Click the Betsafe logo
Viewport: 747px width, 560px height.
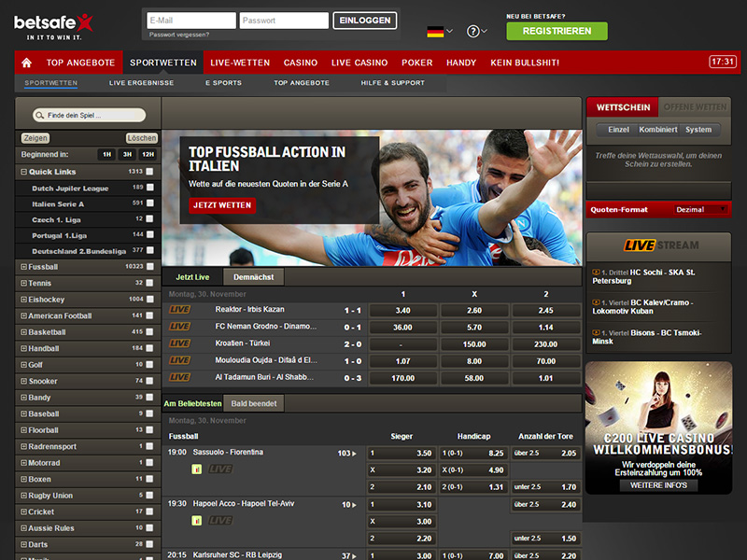tap(53, 27)
